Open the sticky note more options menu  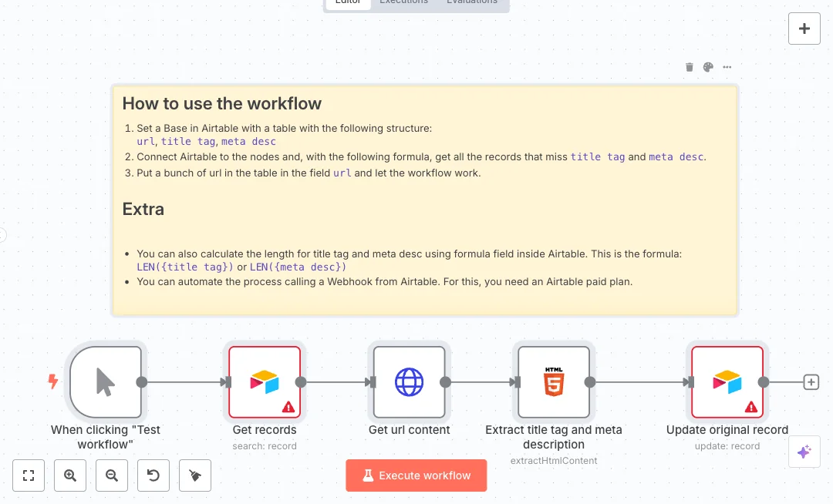(x=727, y=67)
